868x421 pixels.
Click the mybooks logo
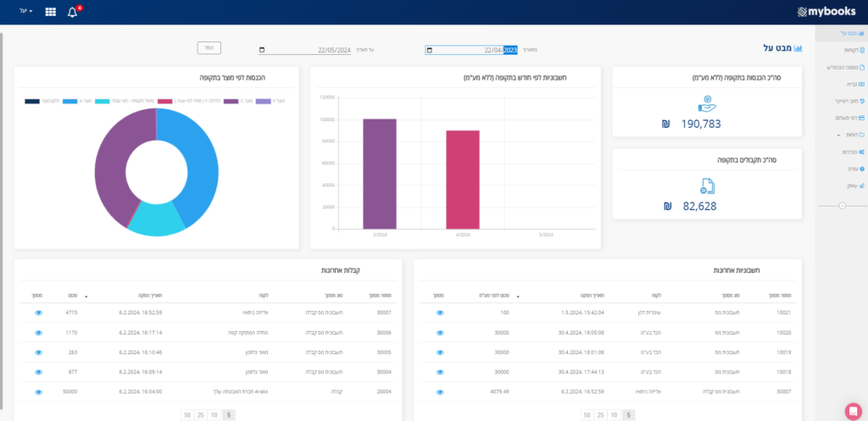pyautogui.click(x=826, y=12)
